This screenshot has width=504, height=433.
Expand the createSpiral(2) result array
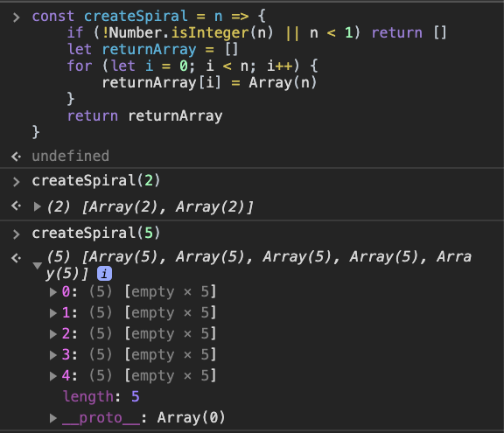point(38,206)
